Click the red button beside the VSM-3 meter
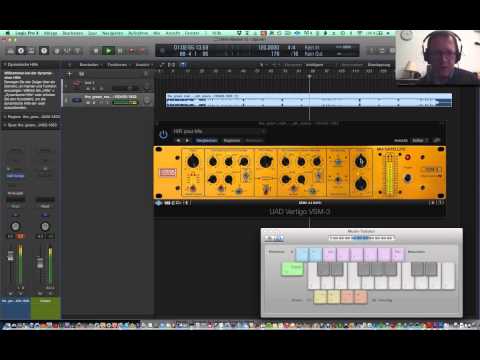Image resolution: width=480 pixels, height=360 pixels. point(407,157)
